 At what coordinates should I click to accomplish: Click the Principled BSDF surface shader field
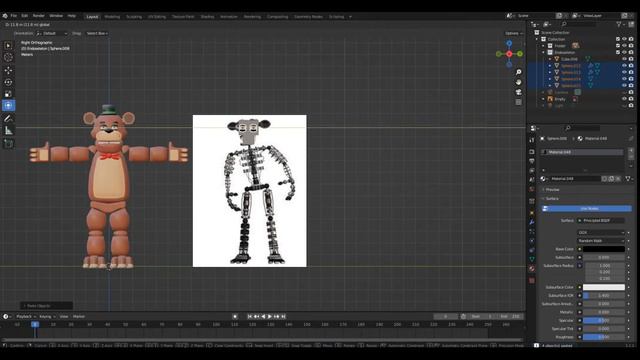coord(601,220)
